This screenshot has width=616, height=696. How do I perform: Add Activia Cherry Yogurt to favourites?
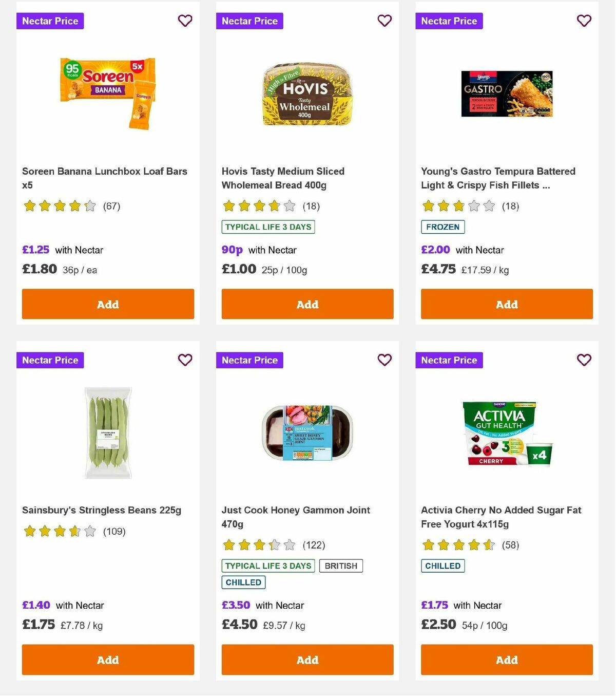pos(584,360)
